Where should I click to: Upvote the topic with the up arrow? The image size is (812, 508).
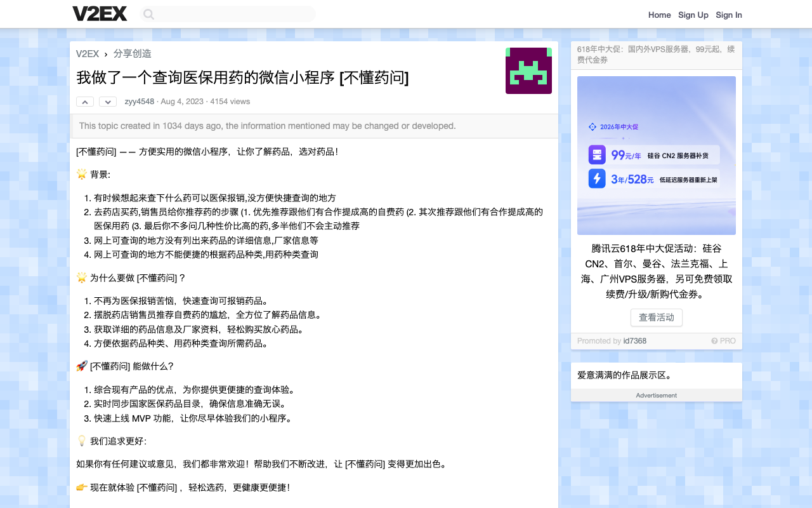[x=85, y=102]
